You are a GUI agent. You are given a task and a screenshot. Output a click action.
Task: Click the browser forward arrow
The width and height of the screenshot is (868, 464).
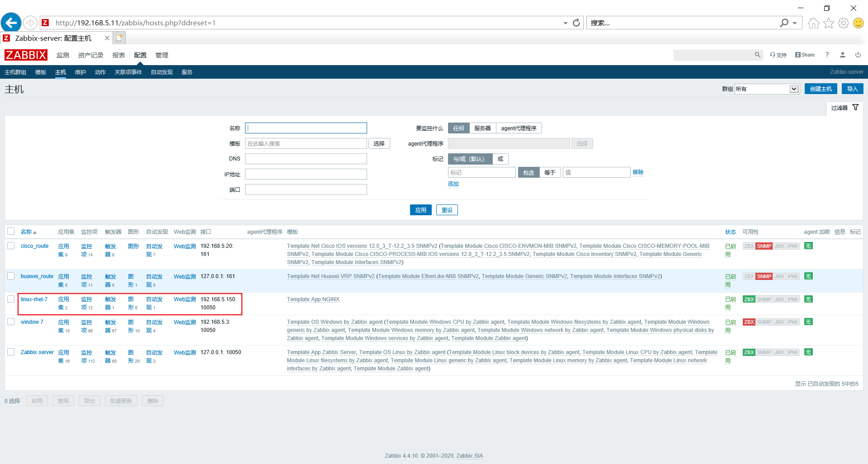coord(30,23)
